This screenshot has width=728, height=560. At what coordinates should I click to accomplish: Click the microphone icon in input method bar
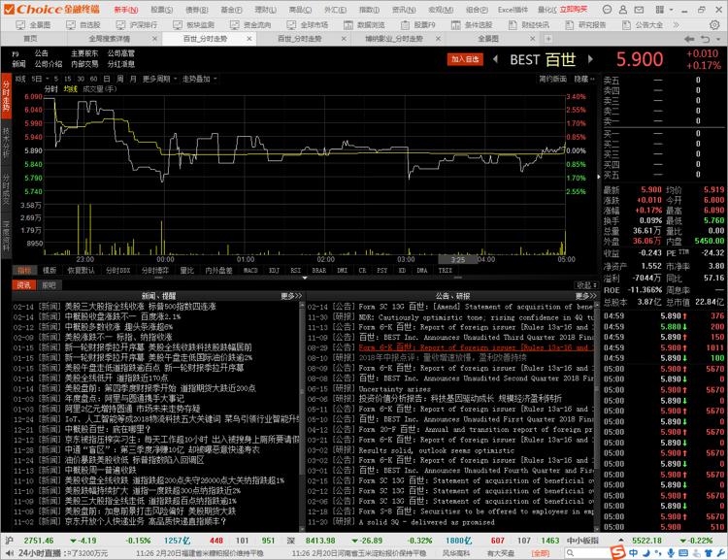tap(671, 553)
